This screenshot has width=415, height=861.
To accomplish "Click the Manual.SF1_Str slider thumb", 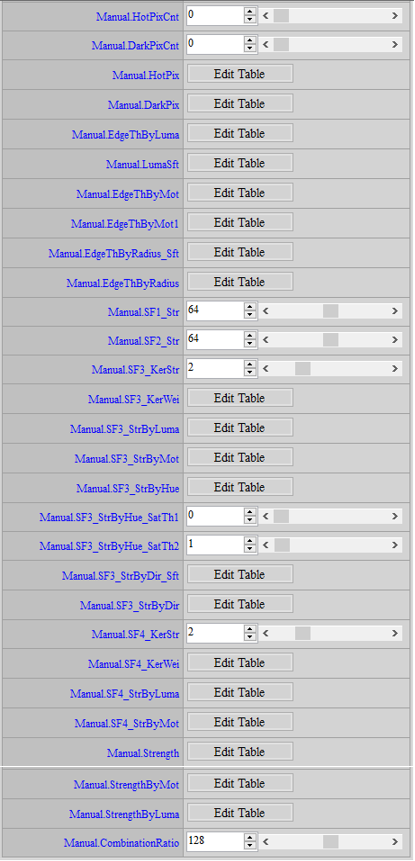I will tap(330, 311).
